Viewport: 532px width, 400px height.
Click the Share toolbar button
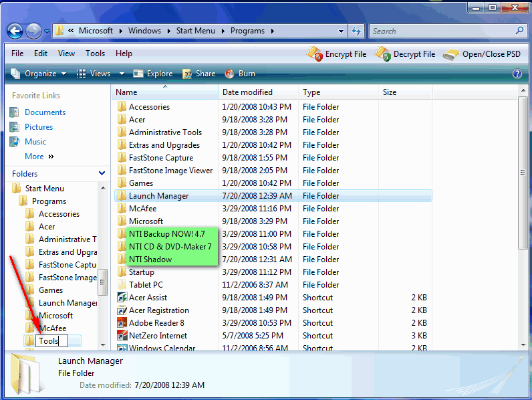[198, 74]
